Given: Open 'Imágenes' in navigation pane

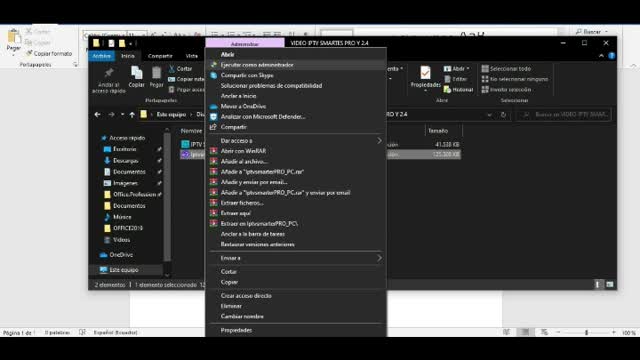Looking at the screenshot, I should tap(121, 183).
